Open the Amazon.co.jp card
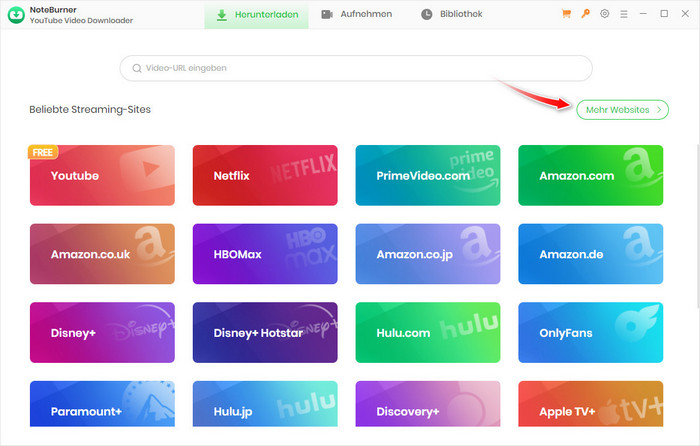The height and width of the screenshot is (446, 700). click(x=428, y=254)
